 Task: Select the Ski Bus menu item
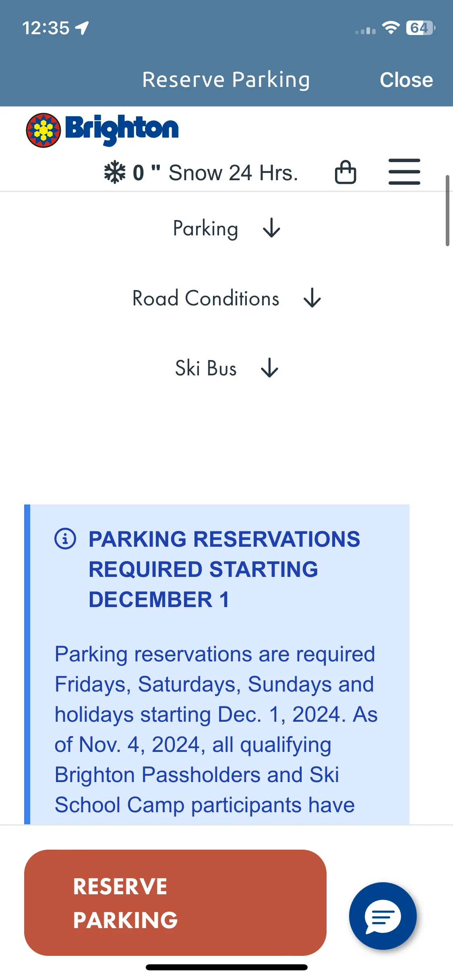coord(206,368)
